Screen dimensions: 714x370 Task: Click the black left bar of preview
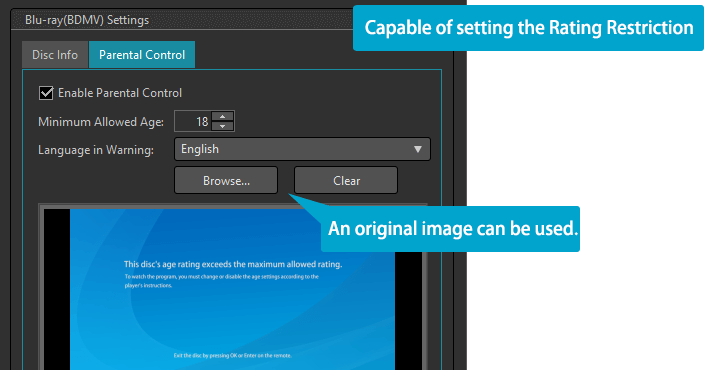click(57, 289)
